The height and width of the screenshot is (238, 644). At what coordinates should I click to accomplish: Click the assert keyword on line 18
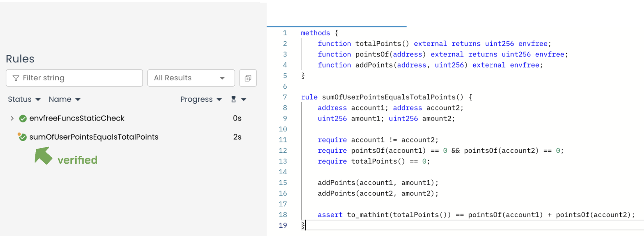coord(330,215)
